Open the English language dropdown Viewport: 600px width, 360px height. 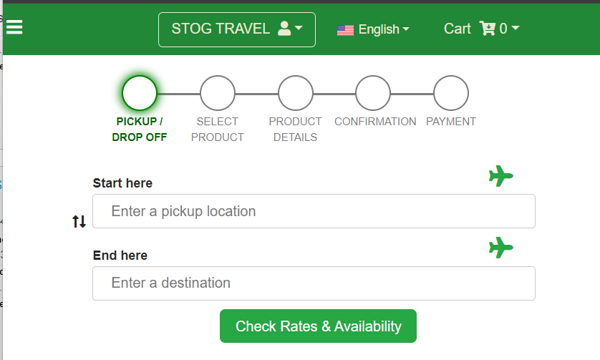[x=373, y=29]
